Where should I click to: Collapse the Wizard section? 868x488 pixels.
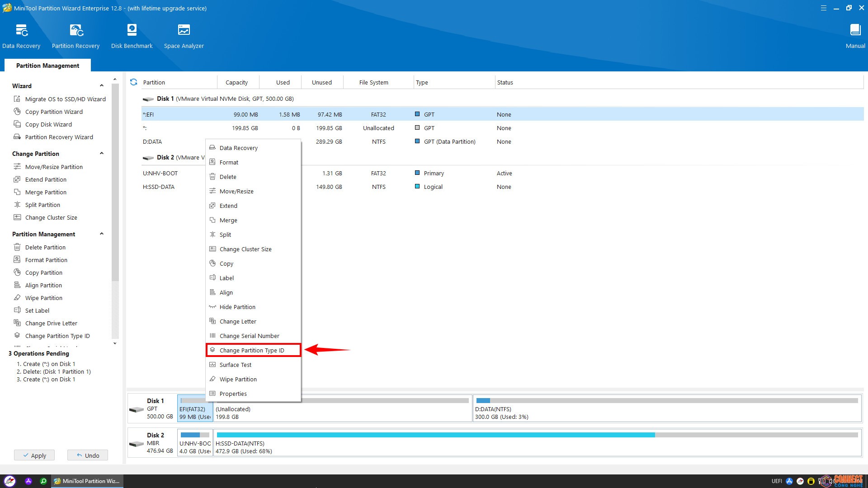tap(102, 86)
